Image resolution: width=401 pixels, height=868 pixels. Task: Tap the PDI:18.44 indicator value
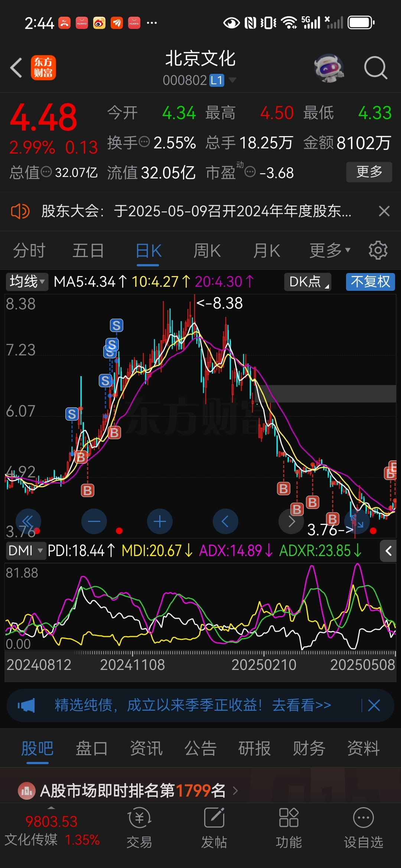point(81,550)
